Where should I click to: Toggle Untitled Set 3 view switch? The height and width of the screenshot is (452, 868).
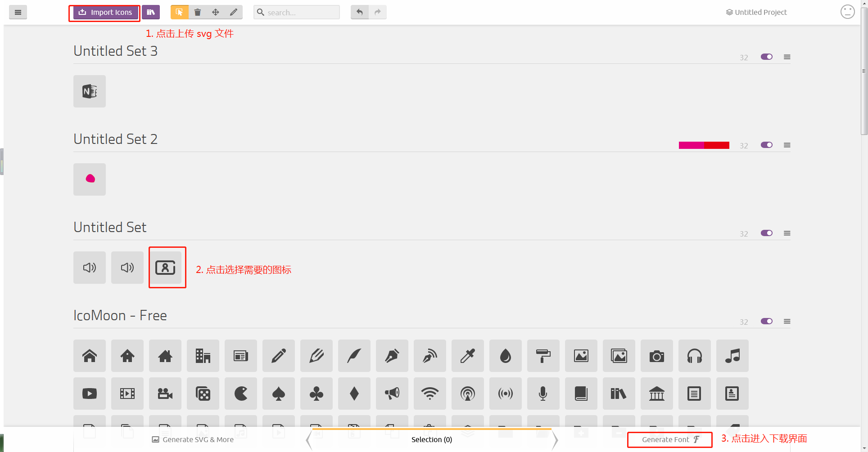tap(767, 57)
